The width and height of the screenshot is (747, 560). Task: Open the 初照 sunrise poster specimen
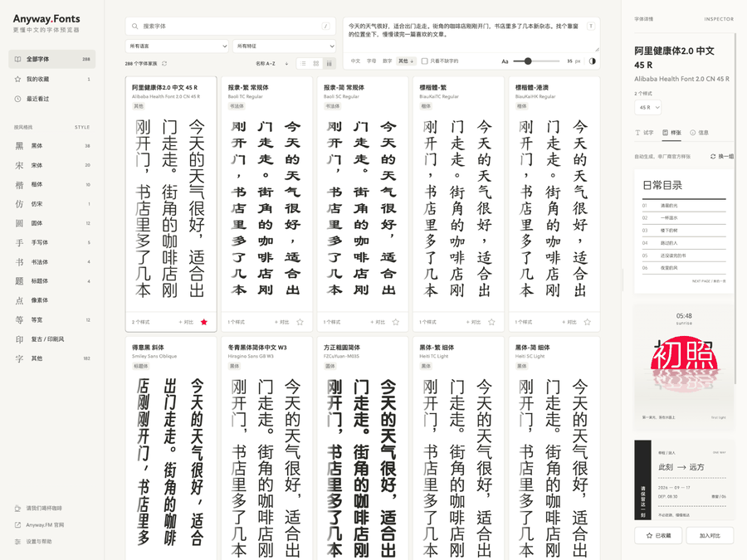click(x=684, y=368)
